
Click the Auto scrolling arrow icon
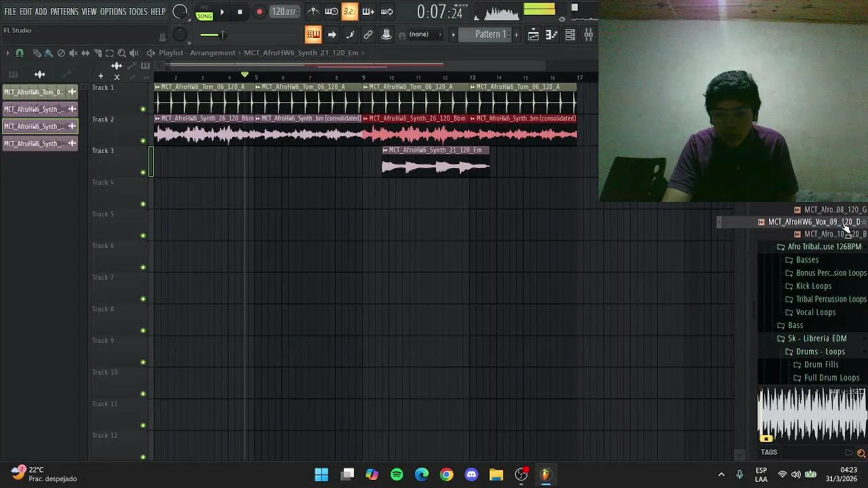332,35
